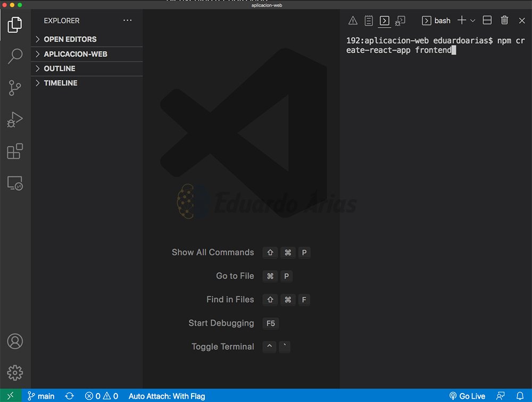Switch to the Terminal panel icon
Image resolution: width=532 pixels, height=402 pixels.
pyautogui.click(x=385, y=21)
